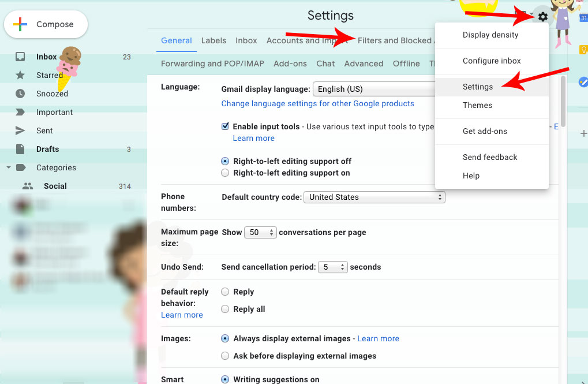Screen dimensions: 588x384
Task: Click the Sent paper-plane icon
Action: [x=20, y=131]
